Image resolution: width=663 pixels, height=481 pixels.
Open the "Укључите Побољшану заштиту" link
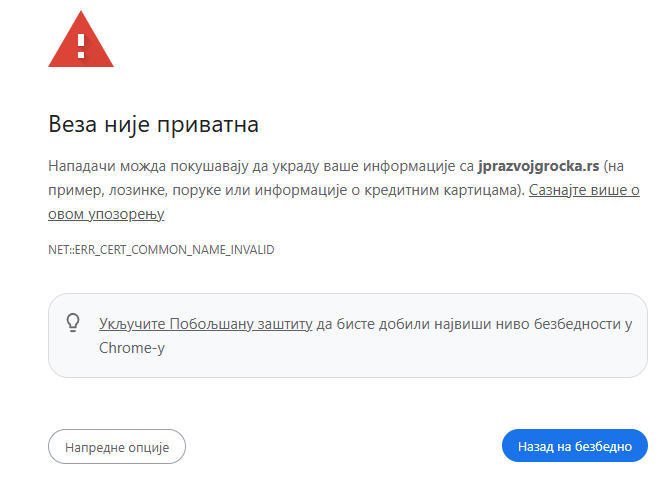[x=205, y=323]
